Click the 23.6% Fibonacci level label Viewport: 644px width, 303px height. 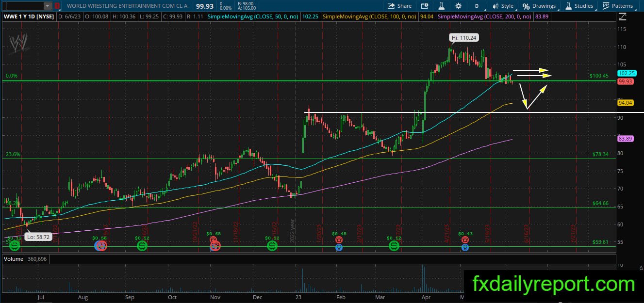tap(13, 154)
